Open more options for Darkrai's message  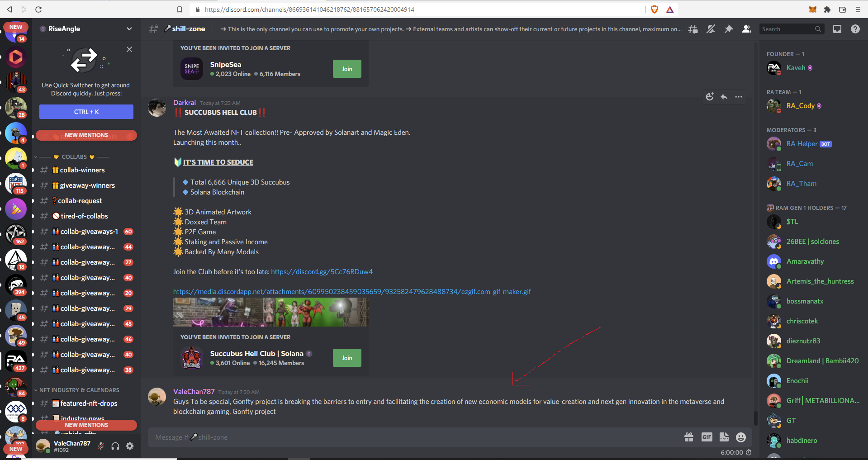coord(739,97)
